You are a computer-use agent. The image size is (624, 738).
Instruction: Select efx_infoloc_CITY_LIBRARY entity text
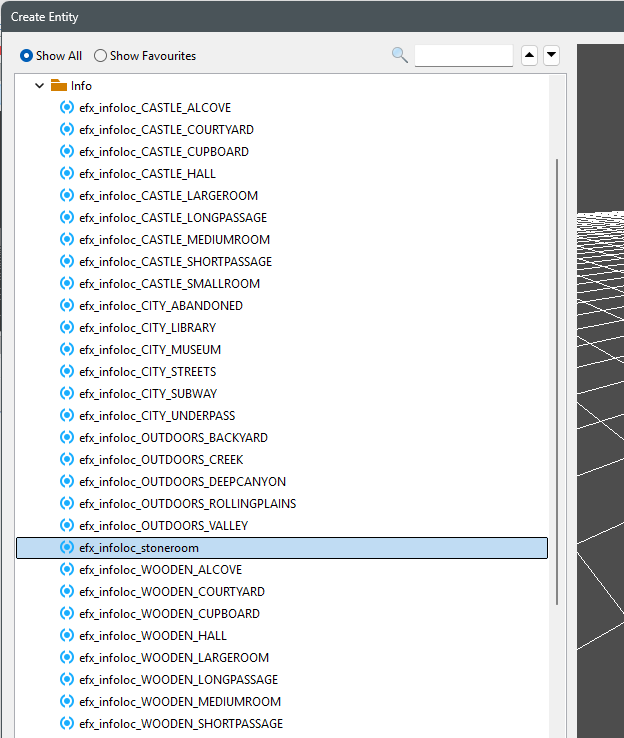(x=148, y=328)
